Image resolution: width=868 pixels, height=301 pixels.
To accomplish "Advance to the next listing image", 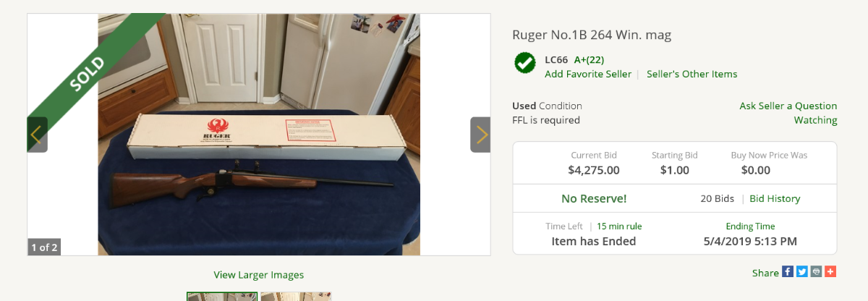I will (480, 135).
